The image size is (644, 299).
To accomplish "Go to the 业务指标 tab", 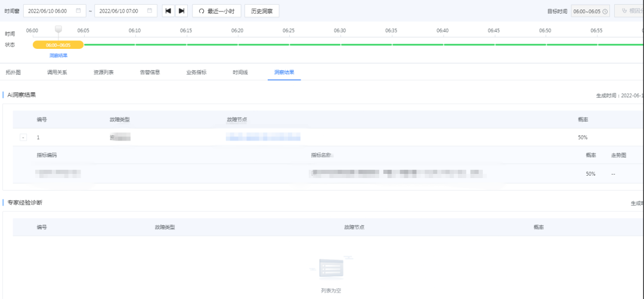I will pyautogui.click(x=196, y=72).
